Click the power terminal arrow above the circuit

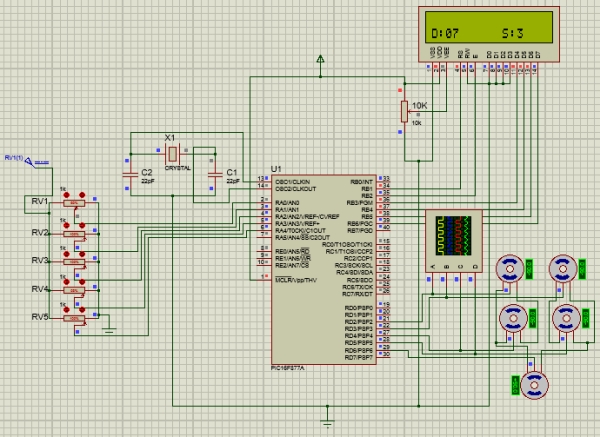[x=320, y=60]
